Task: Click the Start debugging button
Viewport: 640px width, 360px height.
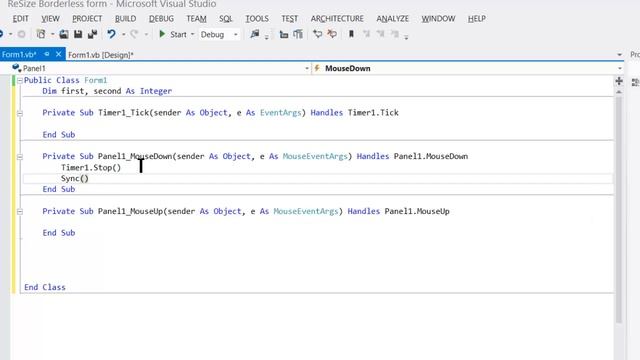Action: 173,34
